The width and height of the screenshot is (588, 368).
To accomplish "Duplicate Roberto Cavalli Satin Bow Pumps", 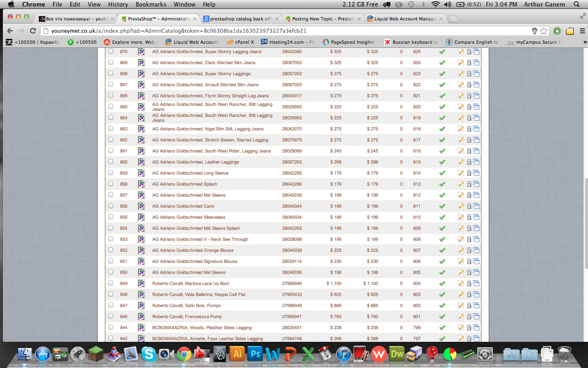I will pos(476,305).
